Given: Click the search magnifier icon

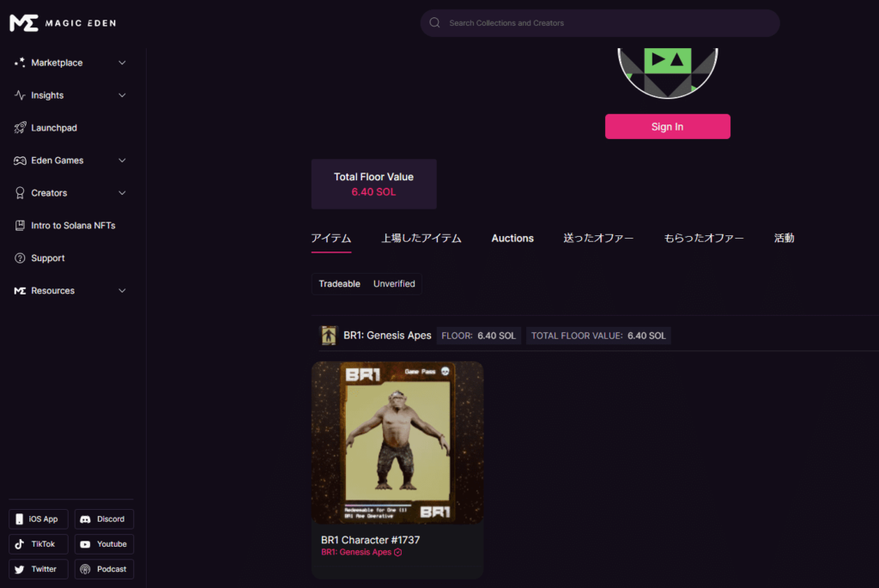Looking at the screenshot, I should [434, 23].
